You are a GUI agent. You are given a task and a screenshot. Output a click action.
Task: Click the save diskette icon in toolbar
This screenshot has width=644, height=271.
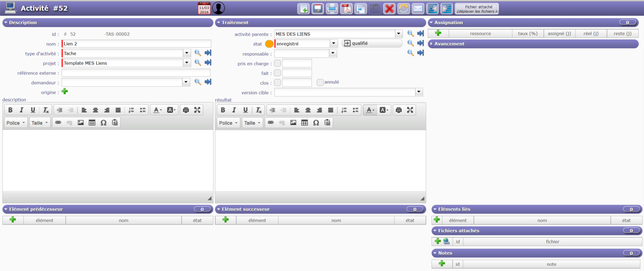pos(318,8)
